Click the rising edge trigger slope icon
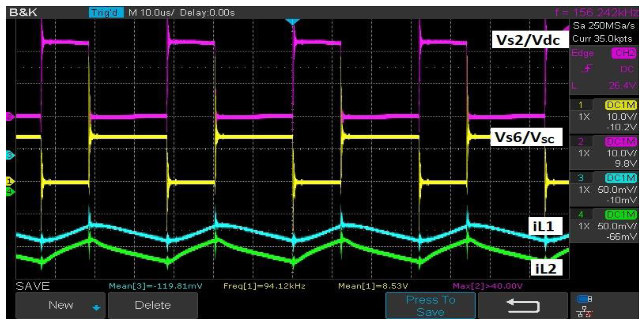This screenshot has width=644, height=326. pos(586,69)
